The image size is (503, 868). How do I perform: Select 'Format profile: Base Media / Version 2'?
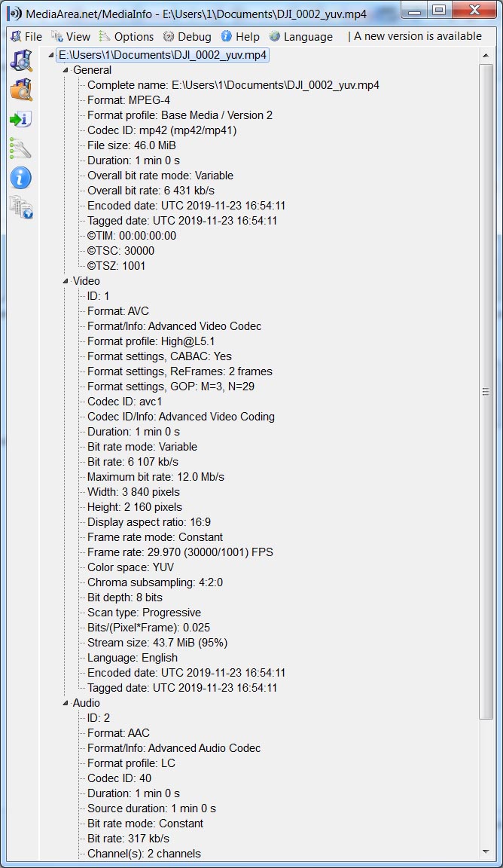click(x=180, y=115)
